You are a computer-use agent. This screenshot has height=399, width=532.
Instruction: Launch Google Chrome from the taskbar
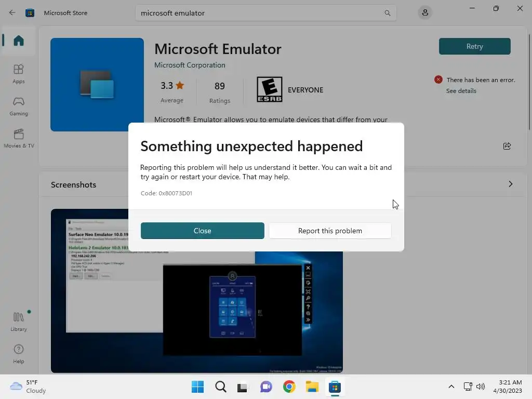pos(289,387)
